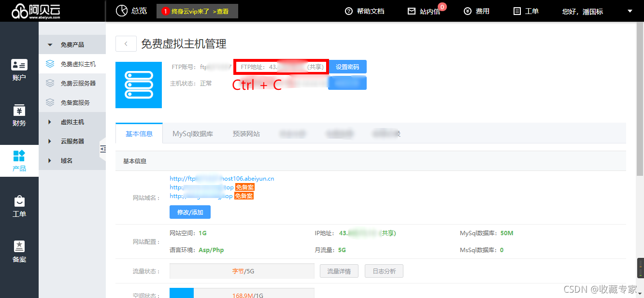Open 免备案服务 in the sidebar
Screen dimensions: 644x298
75,102
